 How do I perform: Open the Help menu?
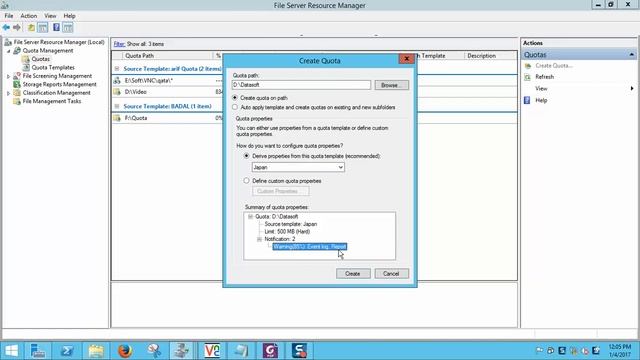click(69, 16)
